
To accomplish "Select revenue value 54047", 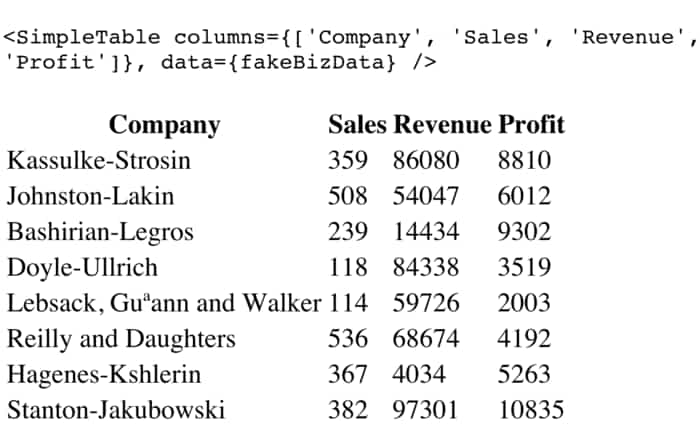I will (x=426, y=196).
